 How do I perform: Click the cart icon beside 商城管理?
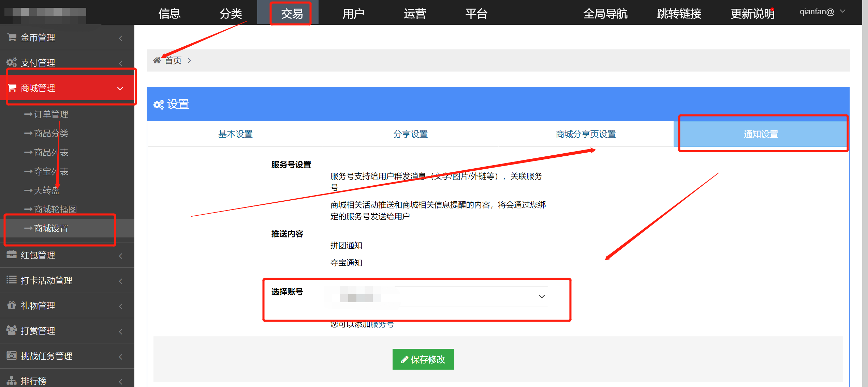coord(12,88)
